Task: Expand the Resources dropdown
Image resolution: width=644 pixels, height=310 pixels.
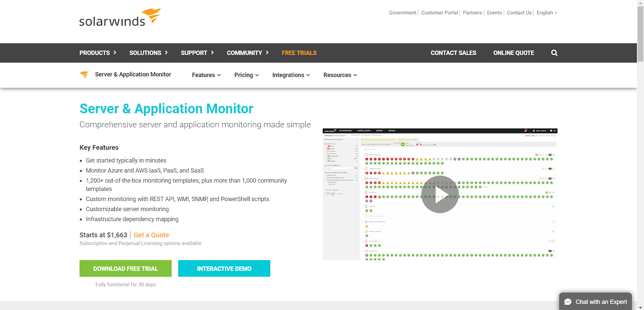Action: [x=341, y=75]
